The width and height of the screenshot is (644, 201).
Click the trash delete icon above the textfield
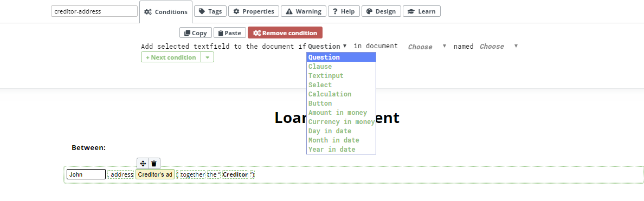click(153, 163)
